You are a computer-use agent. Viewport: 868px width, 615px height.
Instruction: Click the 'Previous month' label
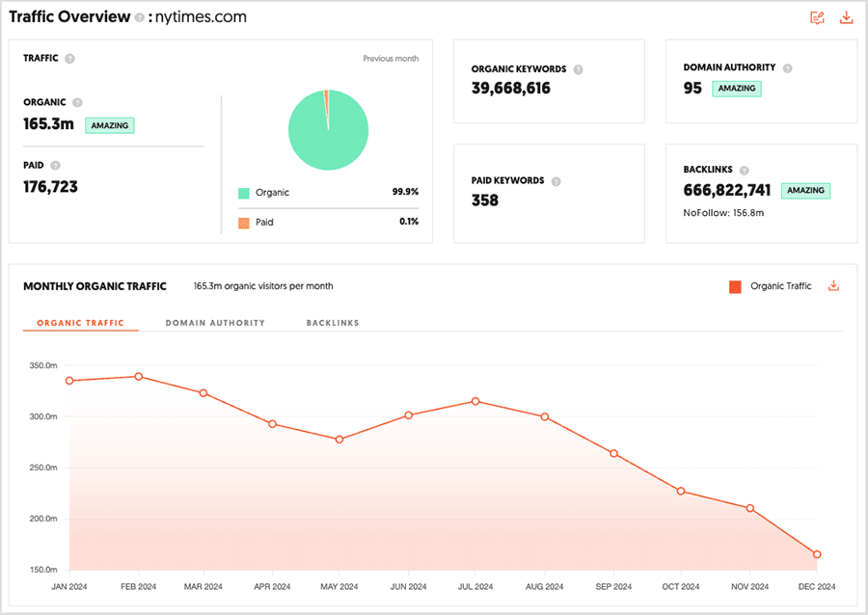click(391, 59)
